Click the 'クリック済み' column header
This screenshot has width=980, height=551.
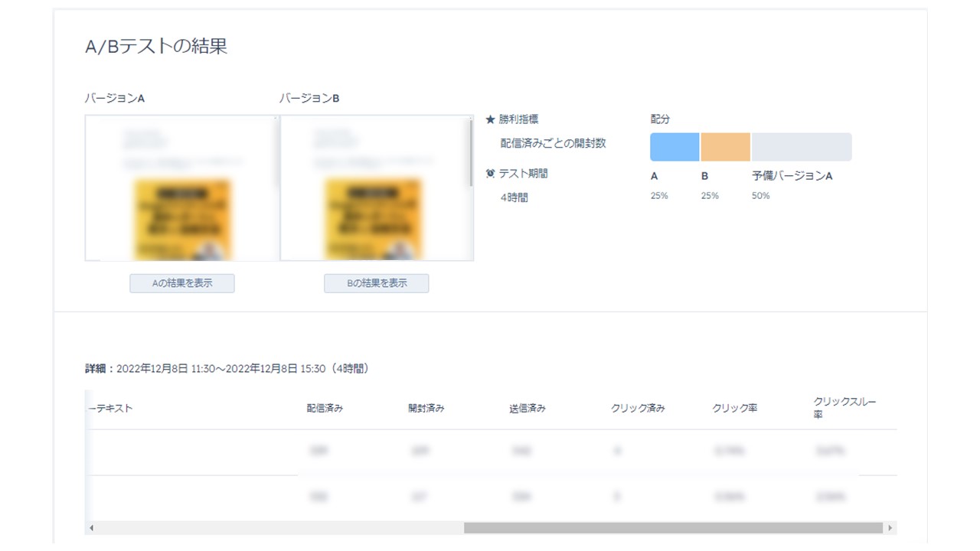pyautogui.click(x=638, y=409)
